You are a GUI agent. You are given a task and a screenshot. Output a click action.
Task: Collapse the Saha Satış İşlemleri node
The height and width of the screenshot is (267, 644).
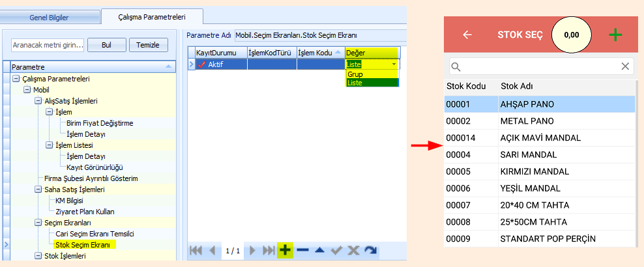pos(38,190)
